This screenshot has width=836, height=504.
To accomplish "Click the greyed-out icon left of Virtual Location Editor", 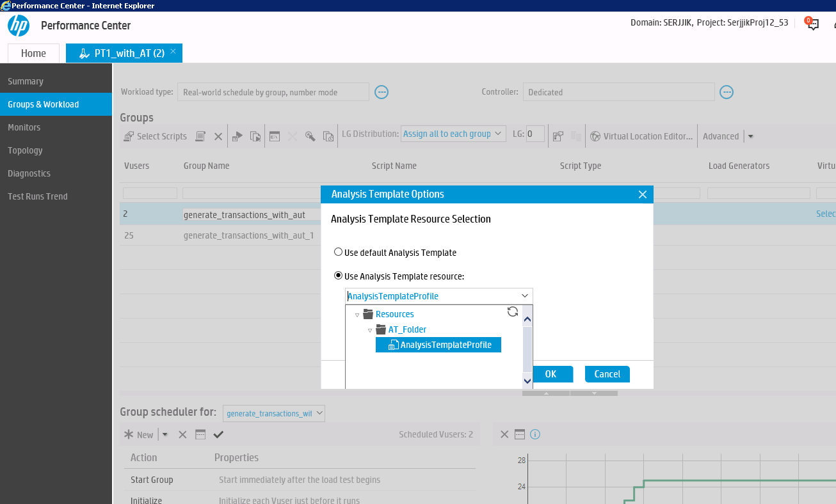I will tap(575, 136).
